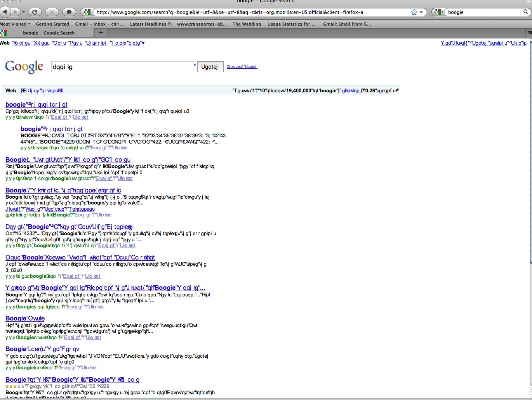
Task: Open the Getting Started bookmark
Action: click(52, 24)
